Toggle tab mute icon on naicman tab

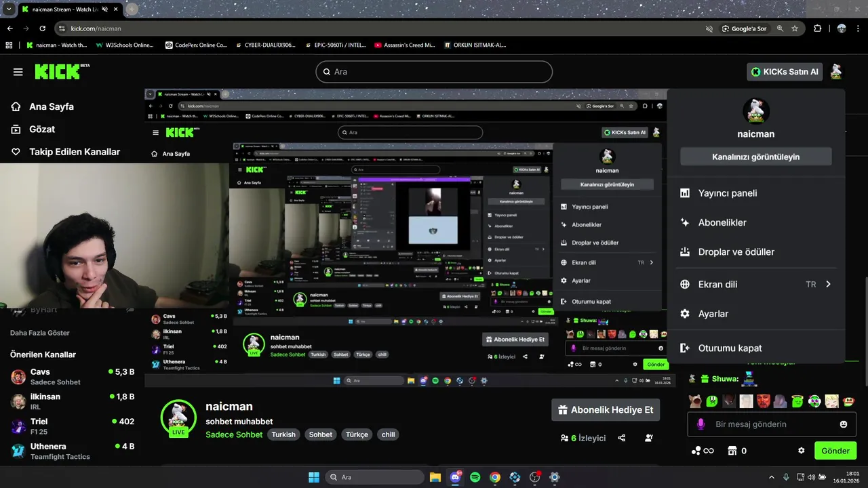click(104, 9)
